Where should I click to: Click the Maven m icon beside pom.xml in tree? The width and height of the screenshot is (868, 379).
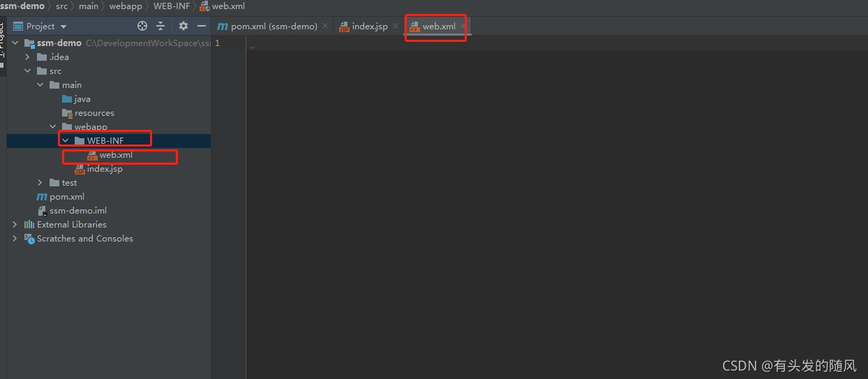(42, 196)
